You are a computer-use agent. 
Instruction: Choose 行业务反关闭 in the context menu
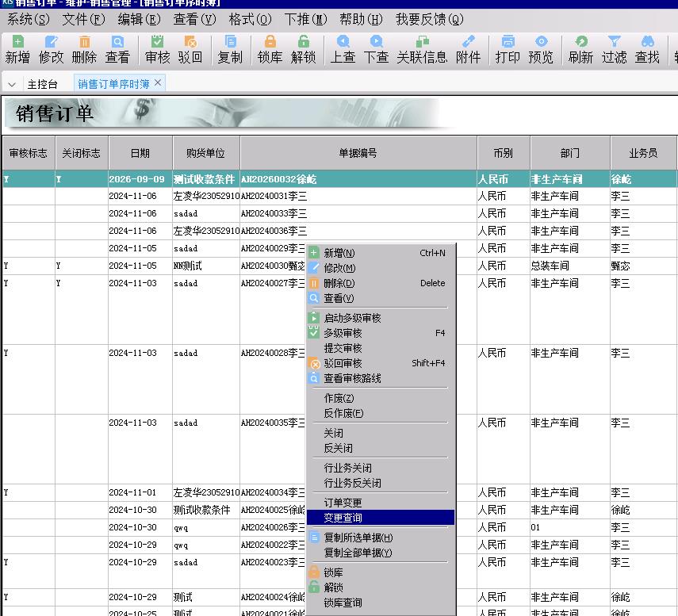click(x=381, y=484)
